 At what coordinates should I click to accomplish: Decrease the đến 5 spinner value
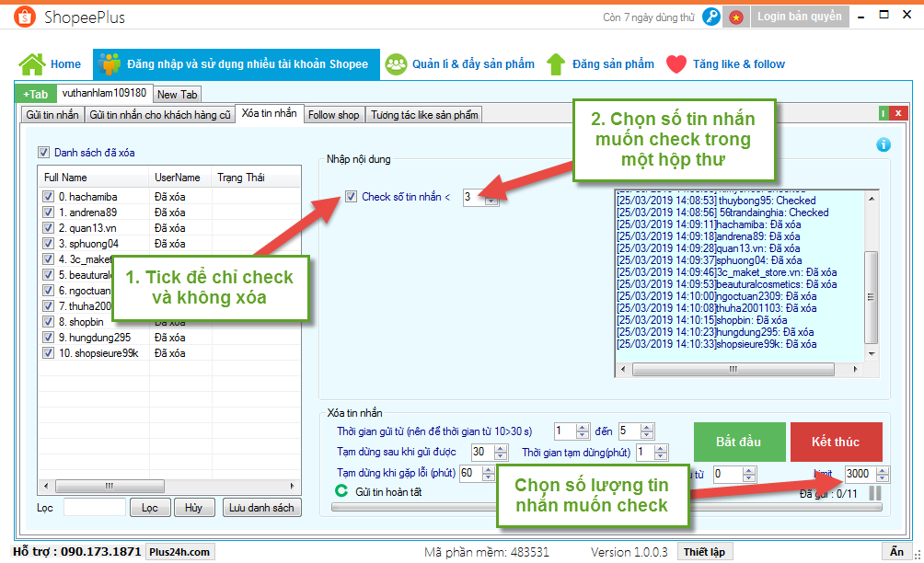pos(648,434)
